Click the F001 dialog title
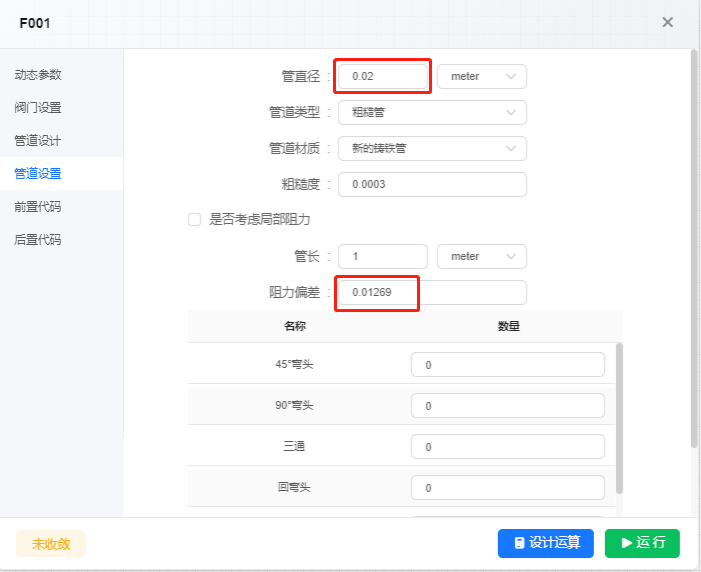 (x=35, y=23)
